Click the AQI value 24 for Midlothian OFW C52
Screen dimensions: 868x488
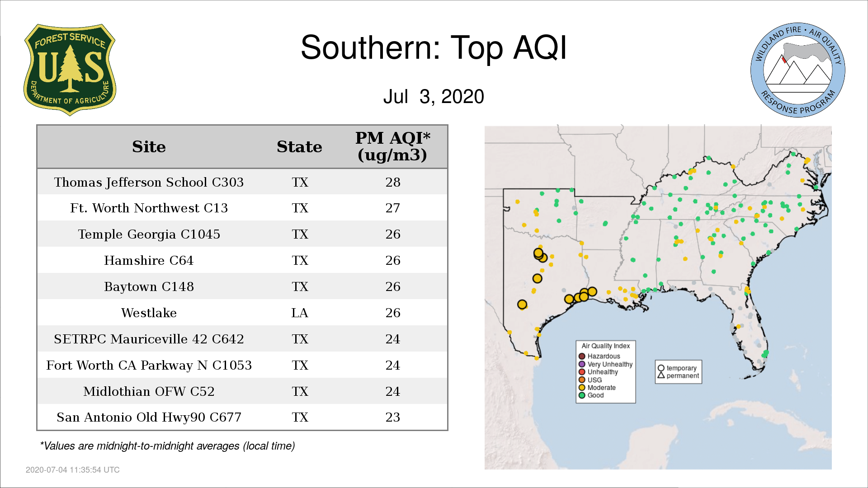(x=393, y=392)
